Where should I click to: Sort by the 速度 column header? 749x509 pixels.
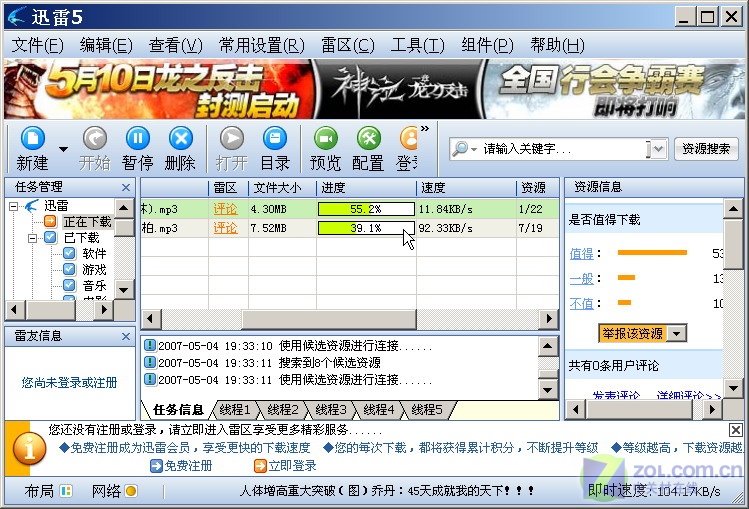pos(466,188)
